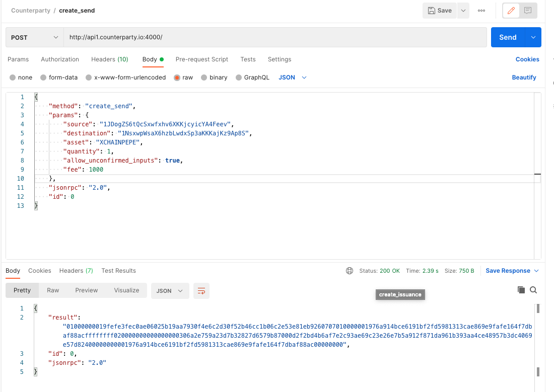Viewport: 554px width, 392px height.
Task: Click the Save button
Action: click(440, 11)
